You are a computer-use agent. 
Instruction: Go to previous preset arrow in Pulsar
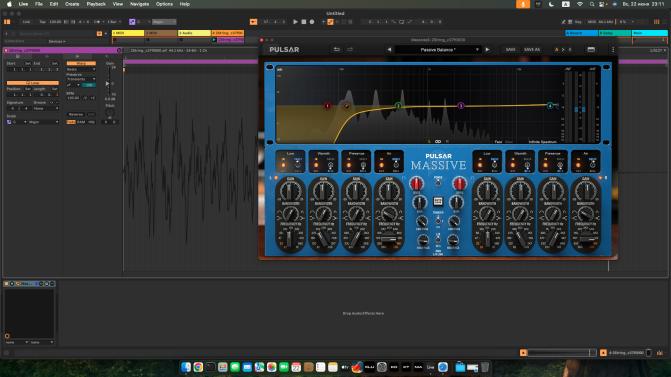pos(389,50)
